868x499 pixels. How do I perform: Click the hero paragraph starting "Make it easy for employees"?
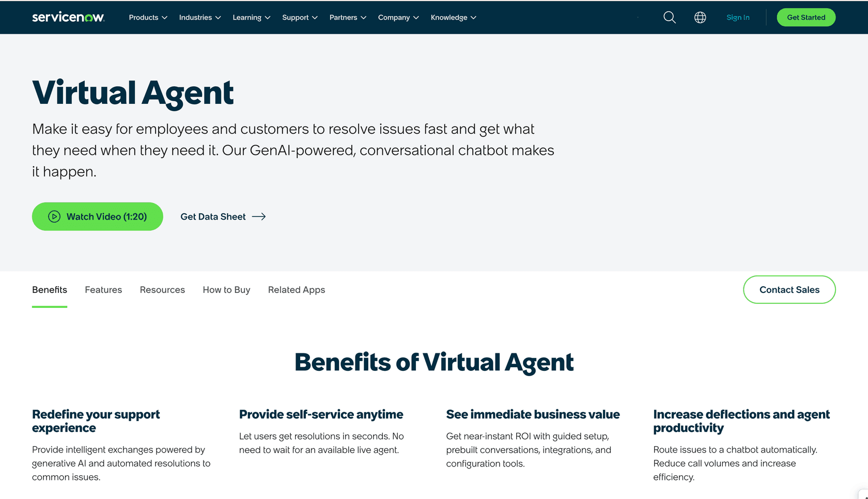293,150
